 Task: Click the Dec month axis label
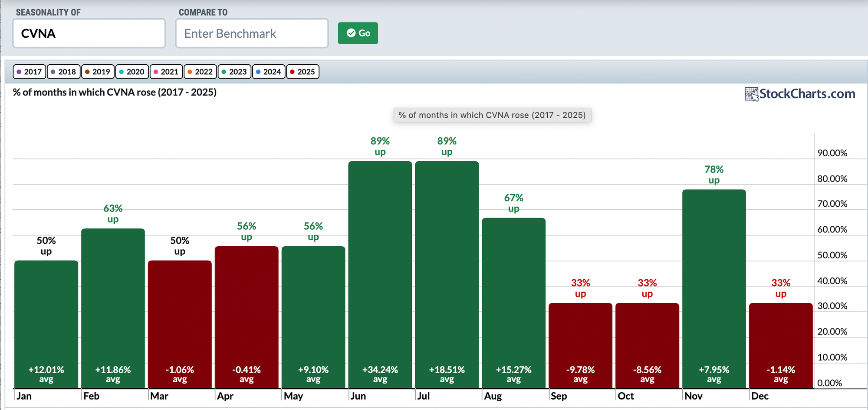click(x=760, y=396)
